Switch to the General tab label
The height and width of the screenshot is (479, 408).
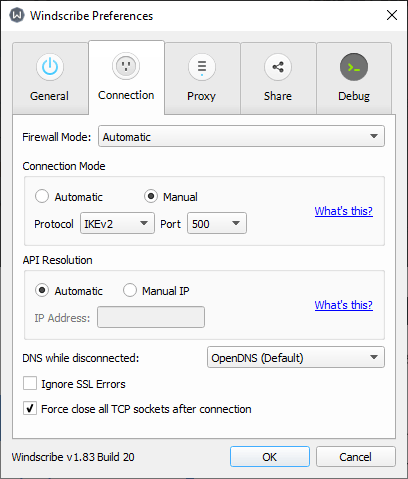pos(49,96)
